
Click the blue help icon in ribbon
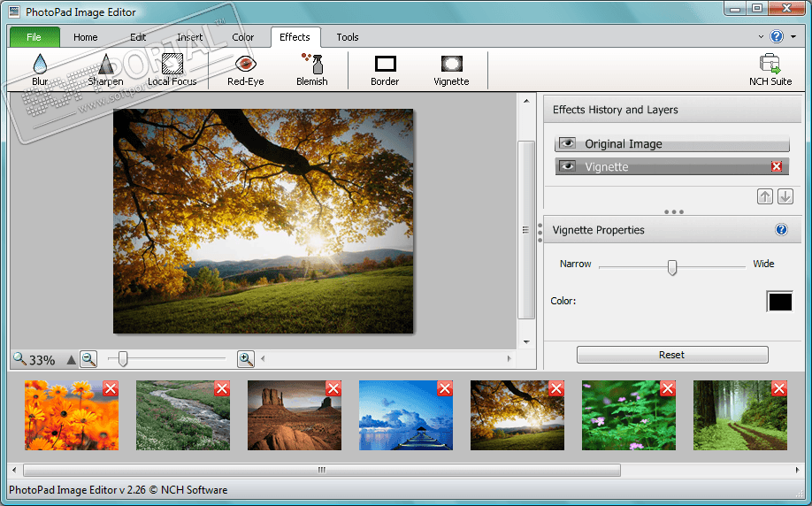click(777, 36)
